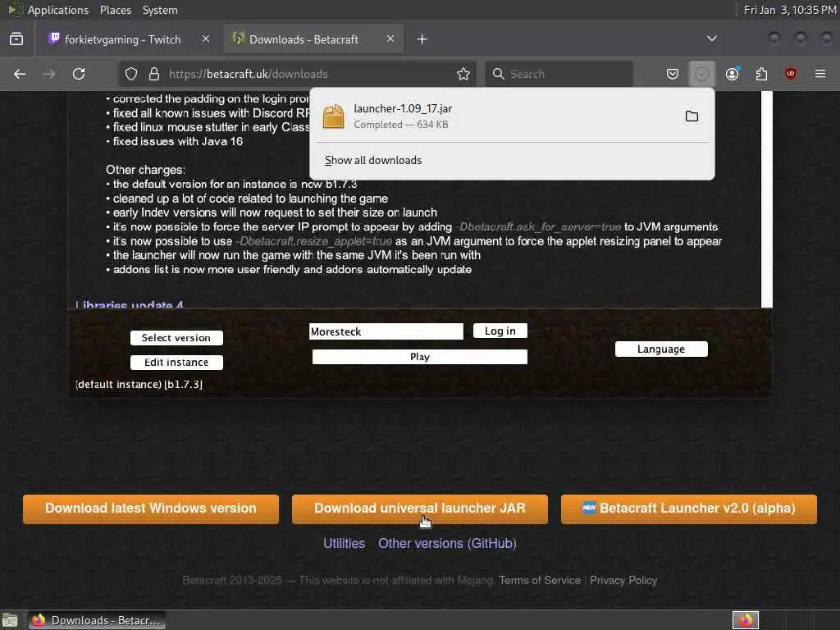Bookmark this page with the star icon
840x630 pixels.
pos(463,74)
